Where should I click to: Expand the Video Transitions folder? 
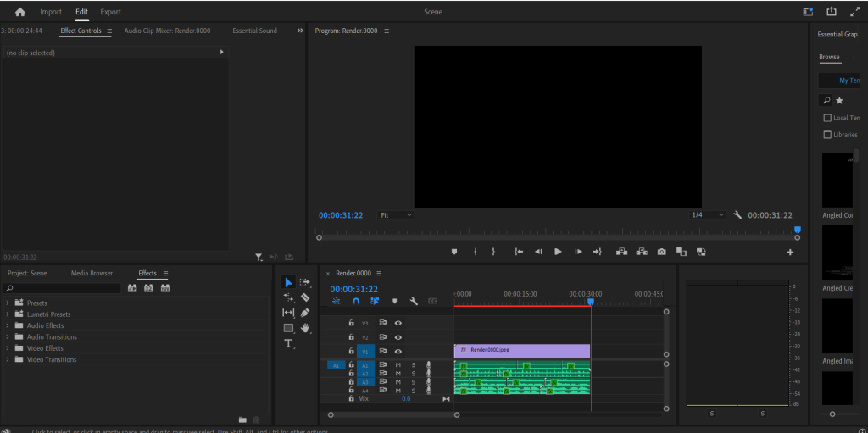point(8,359)
